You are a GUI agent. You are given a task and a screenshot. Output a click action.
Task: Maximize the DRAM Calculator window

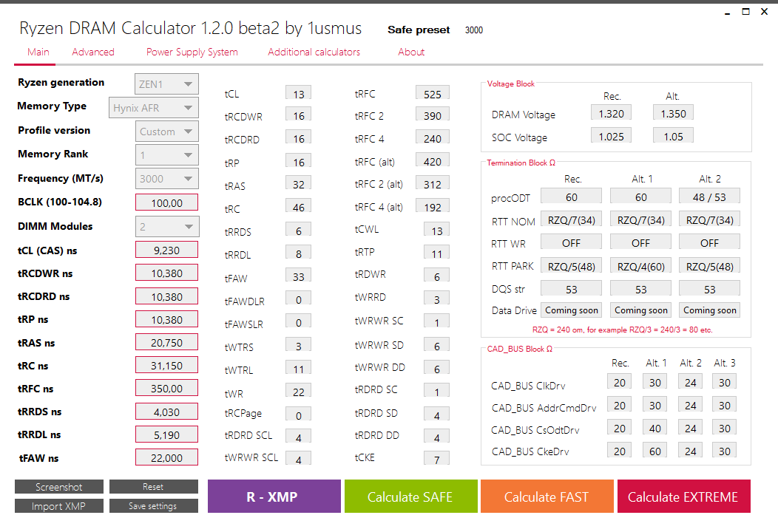(x=745, y=11)
